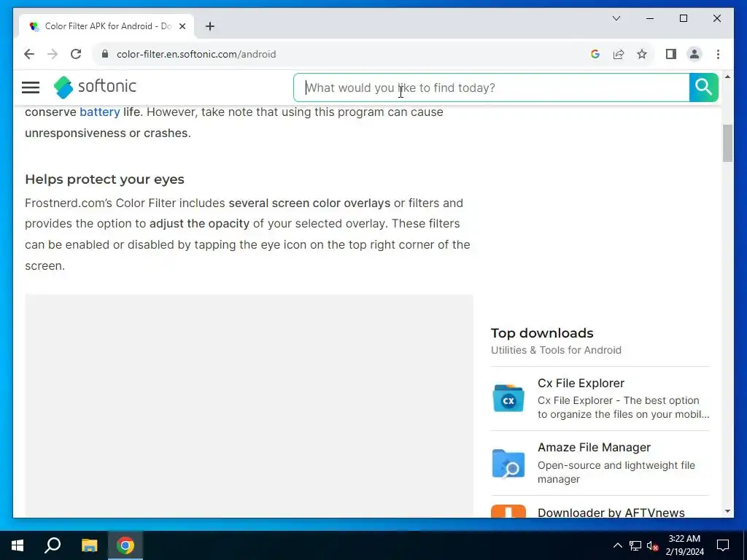Click 'Open-source and lightweight file manager' text
This screenshot has width=747, height=560.
(x=616, y=472)
